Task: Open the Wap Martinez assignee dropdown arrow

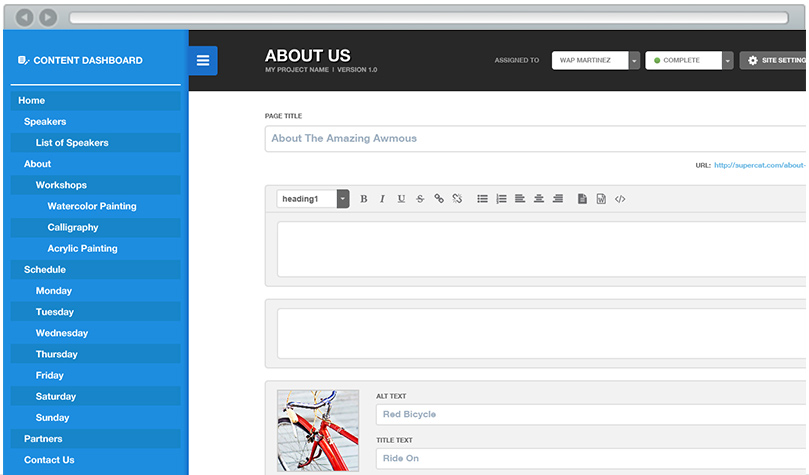Action: 634,61
